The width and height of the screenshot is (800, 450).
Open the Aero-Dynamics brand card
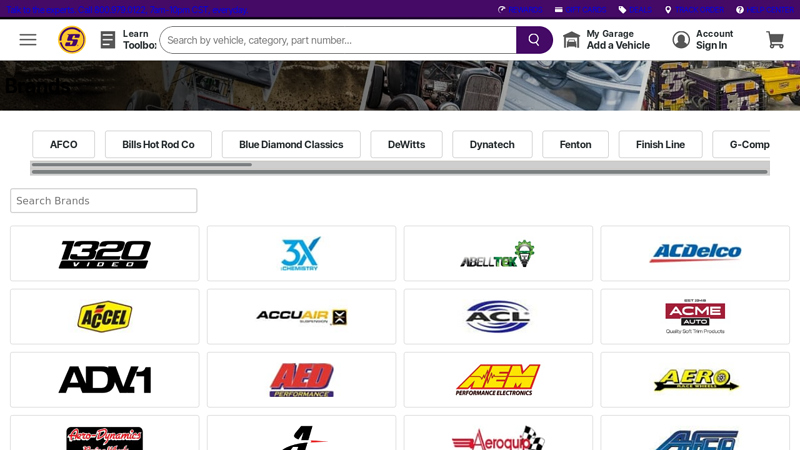(x=105, y=433)
